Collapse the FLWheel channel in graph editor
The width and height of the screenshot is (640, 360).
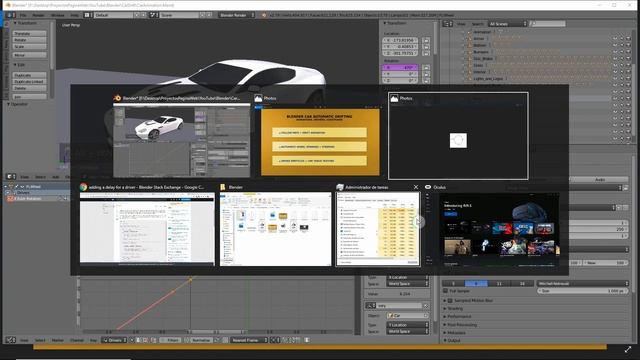point(6,187)
